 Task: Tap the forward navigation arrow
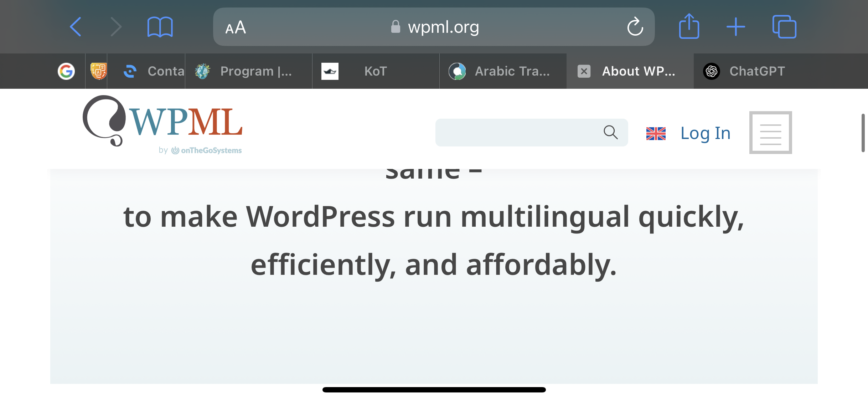[116, 27]
